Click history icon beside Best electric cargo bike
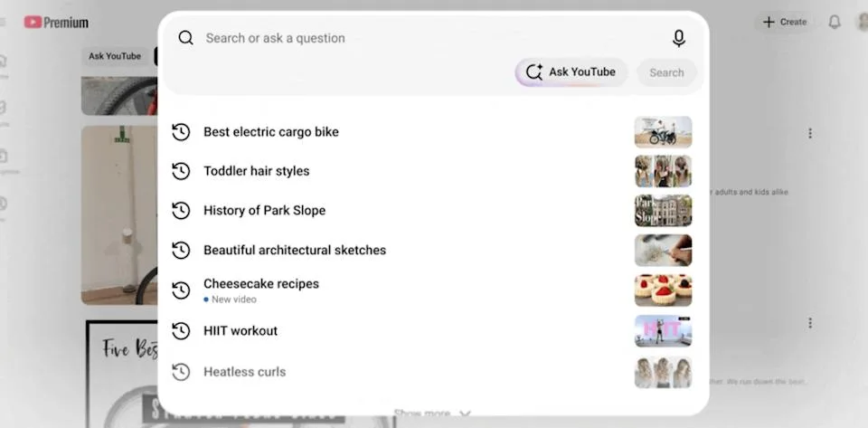Viewport: 868px width, 428px height. click(181, 132)
